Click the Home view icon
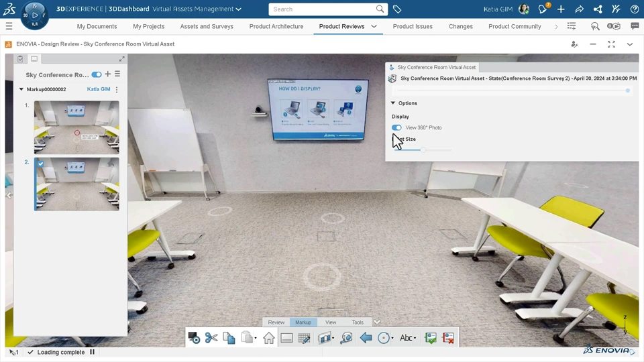 pyautogui.click(x=268, y=338)
